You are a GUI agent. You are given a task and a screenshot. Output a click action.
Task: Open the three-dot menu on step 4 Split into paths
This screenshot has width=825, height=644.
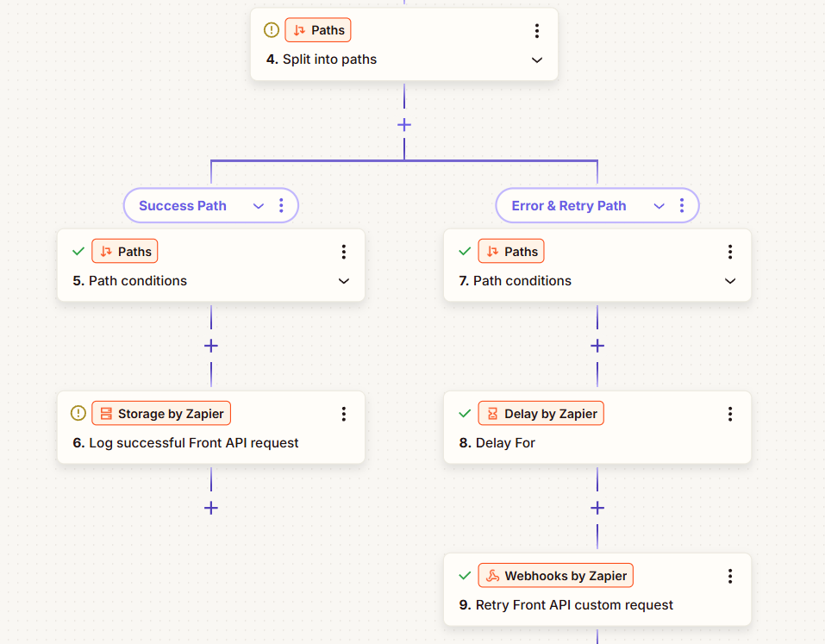[x=537, y=30]
